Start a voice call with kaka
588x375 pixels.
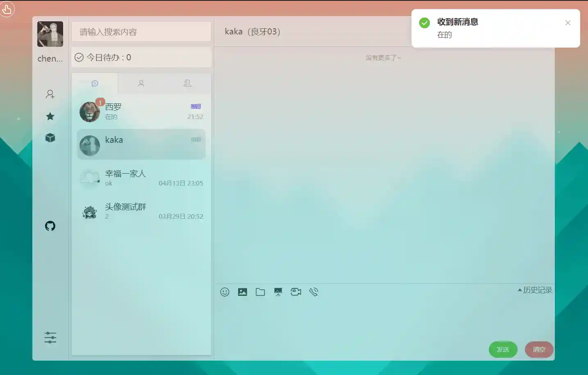click(x=314, y=292)
